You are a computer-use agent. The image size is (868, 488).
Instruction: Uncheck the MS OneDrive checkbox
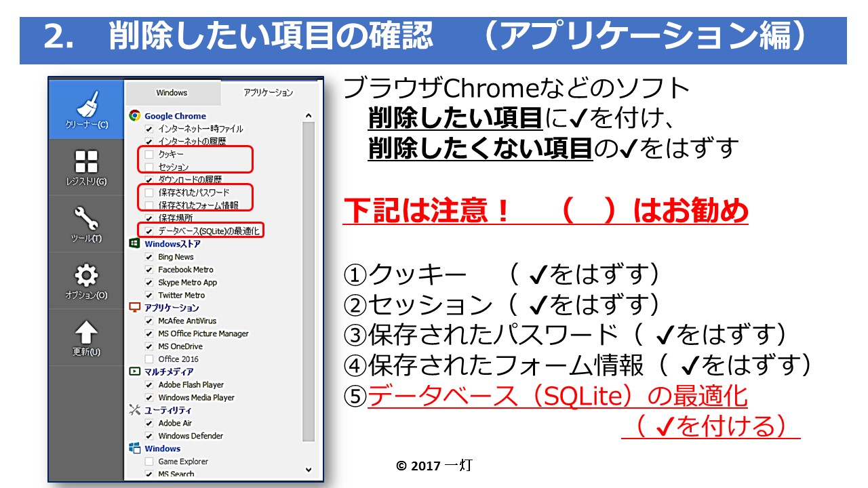pyautogui.click(x=149, y=346)
